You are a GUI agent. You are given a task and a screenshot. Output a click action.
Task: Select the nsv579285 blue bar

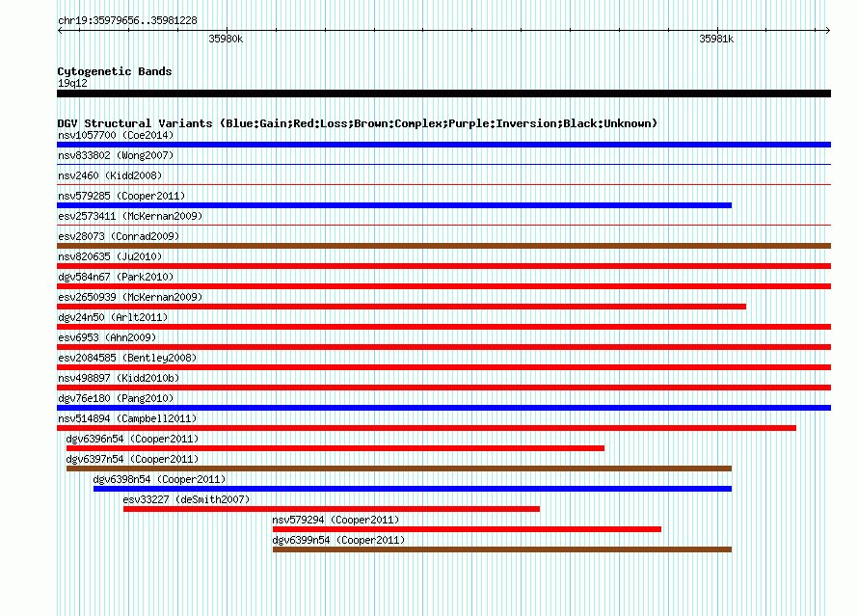pyautogui.click(x=394, y=205)
